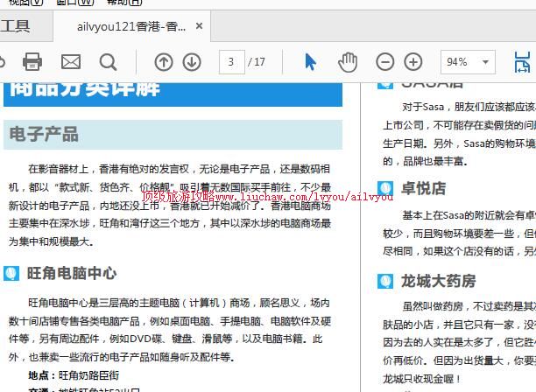Open the search magnifier tool

click(108, 61)
